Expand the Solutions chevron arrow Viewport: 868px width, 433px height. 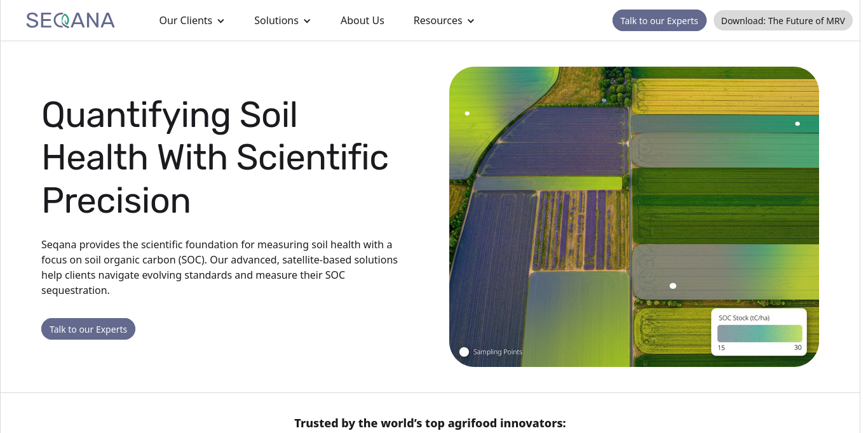tap(307, 21)
